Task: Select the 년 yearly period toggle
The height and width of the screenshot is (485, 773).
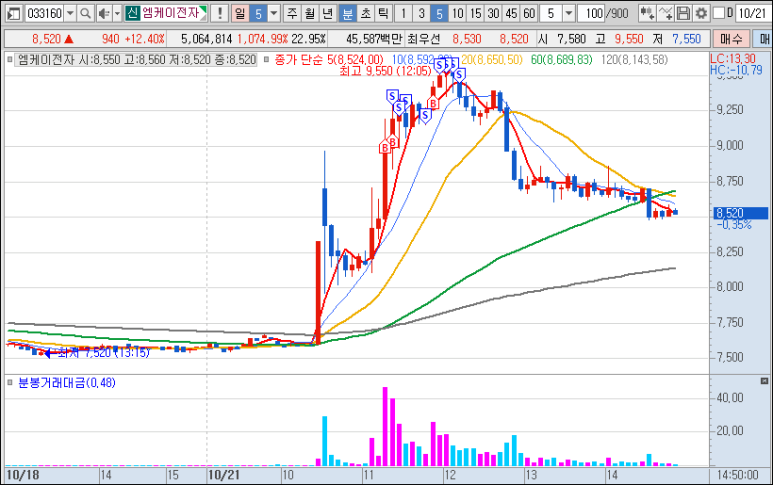Action: (327, 13)
